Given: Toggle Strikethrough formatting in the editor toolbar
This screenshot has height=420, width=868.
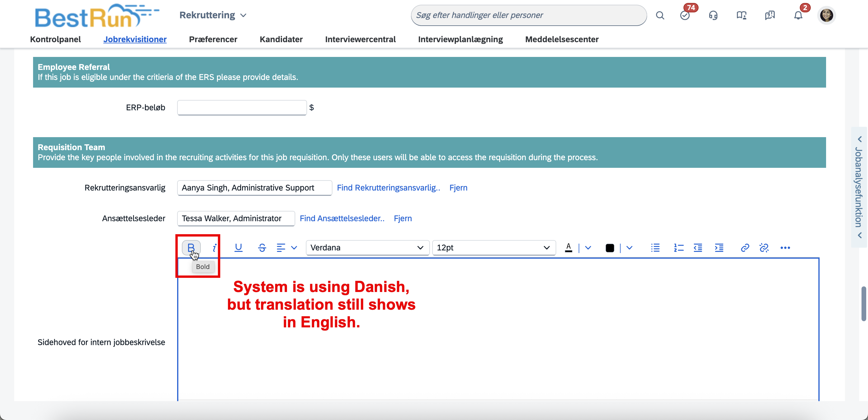Looking at the screenshot, I should (262, 248).
